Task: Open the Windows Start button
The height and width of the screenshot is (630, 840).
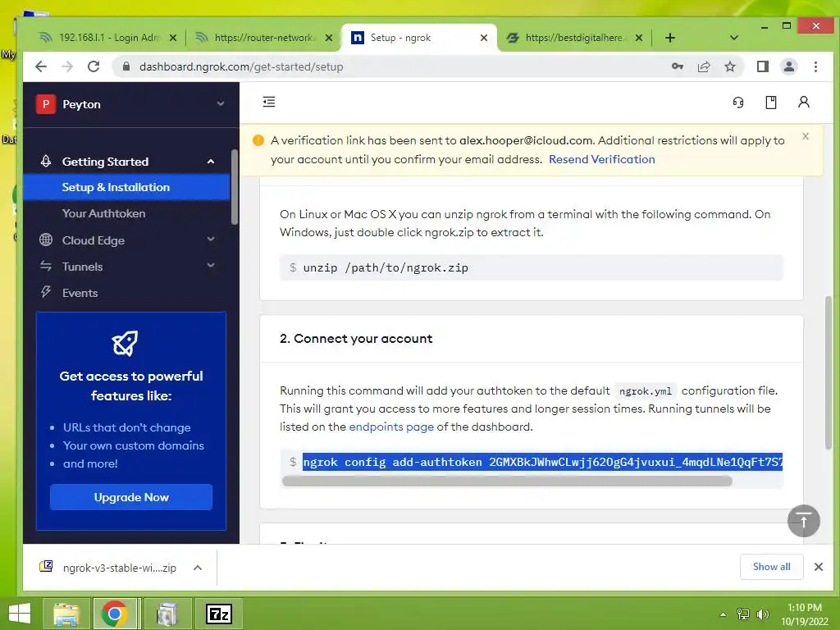Action: tap(20, 614)
